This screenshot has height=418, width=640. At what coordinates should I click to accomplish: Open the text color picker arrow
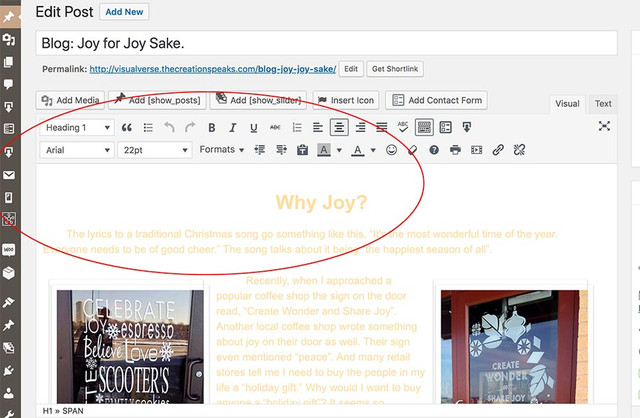[x=373, y=150]
